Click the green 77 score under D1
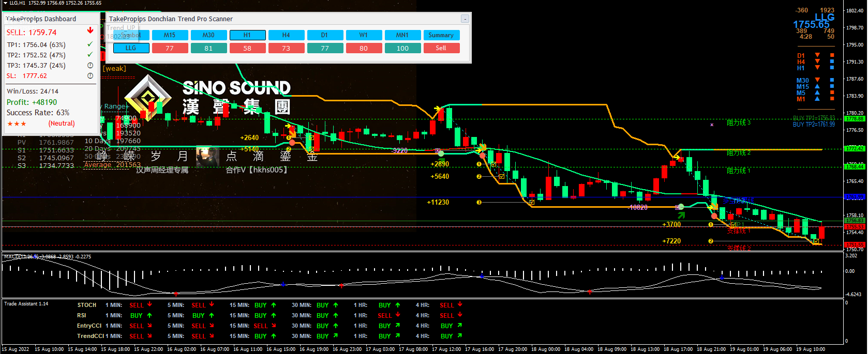868x354 pixels. point(325,48)
